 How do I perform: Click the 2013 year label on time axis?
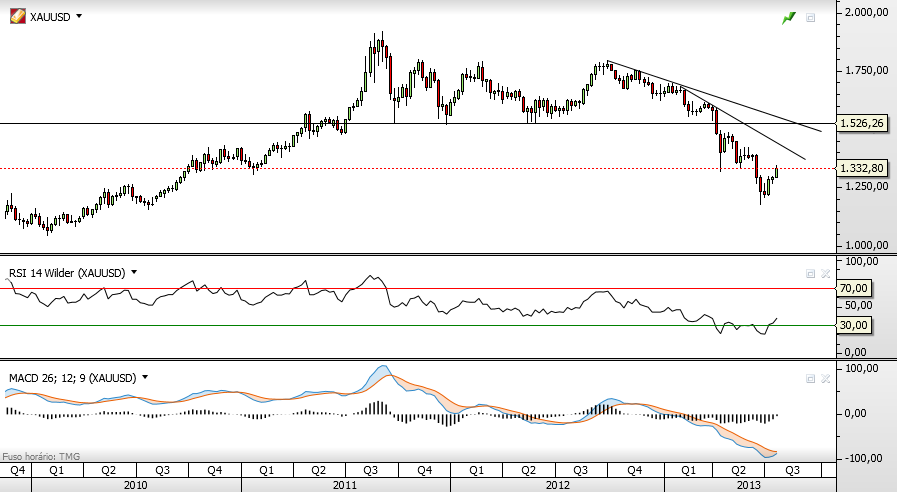point(749,485)
